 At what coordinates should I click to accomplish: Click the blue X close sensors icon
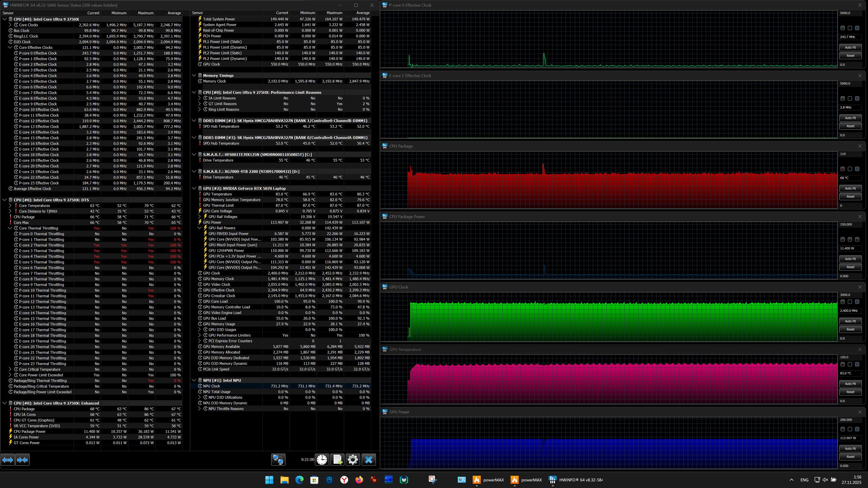click(x=369, y=460)
